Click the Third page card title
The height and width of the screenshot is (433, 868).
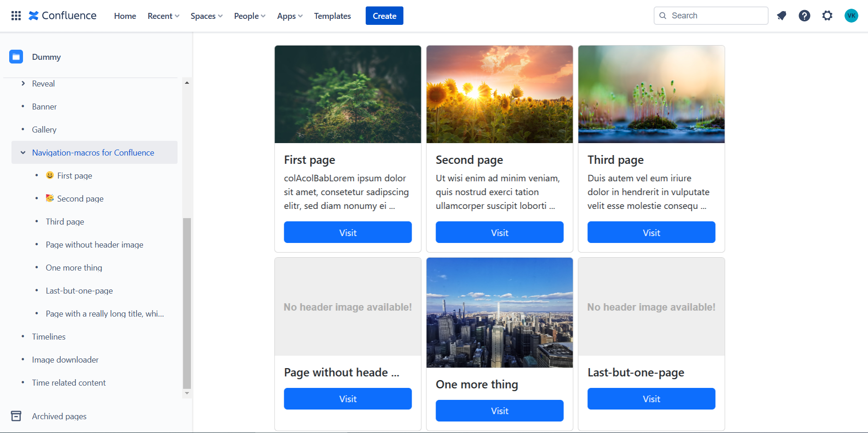pos(615,160)
